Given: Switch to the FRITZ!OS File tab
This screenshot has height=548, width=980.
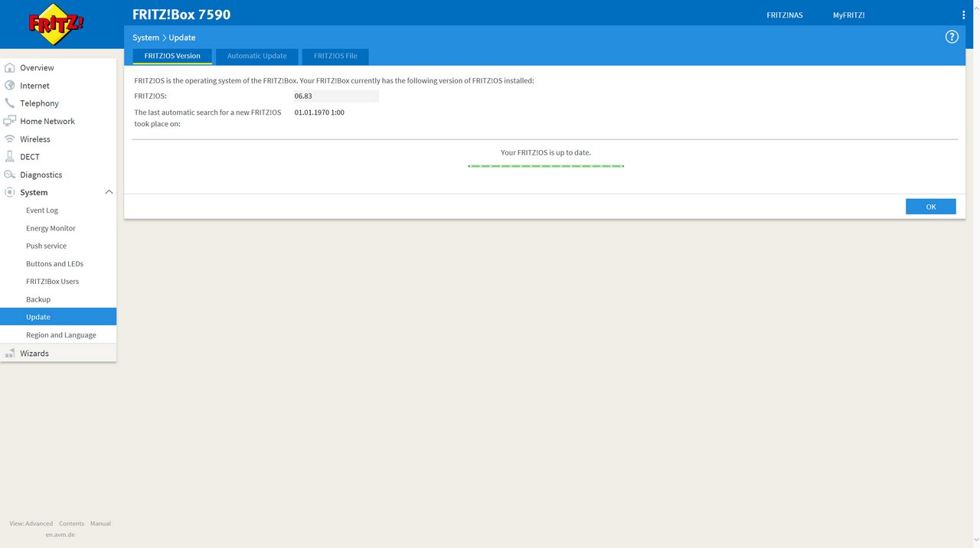Looking at the screenshot, I should [x=335, y=56].
